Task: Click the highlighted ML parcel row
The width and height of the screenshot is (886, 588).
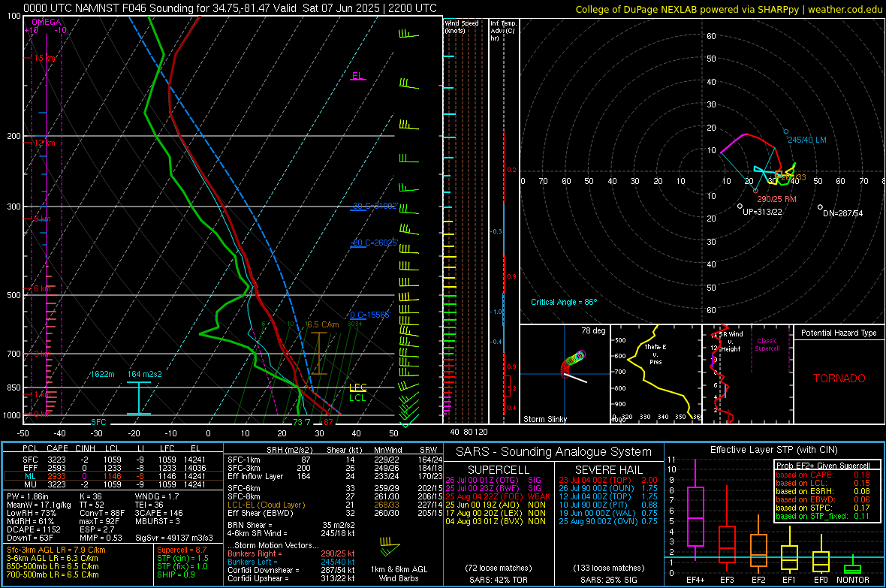Action: [113, 477]
